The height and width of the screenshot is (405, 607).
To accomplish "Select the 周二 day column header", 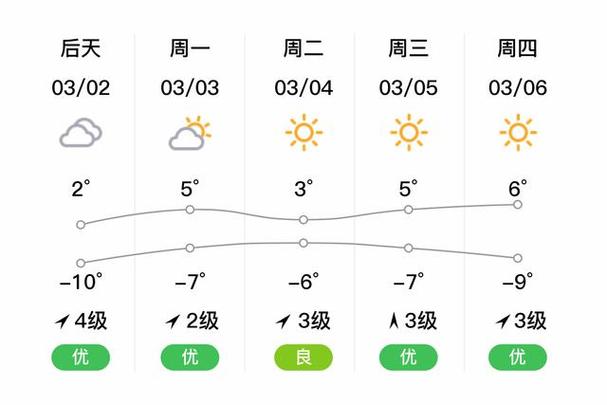I will [x=303, y=48].
